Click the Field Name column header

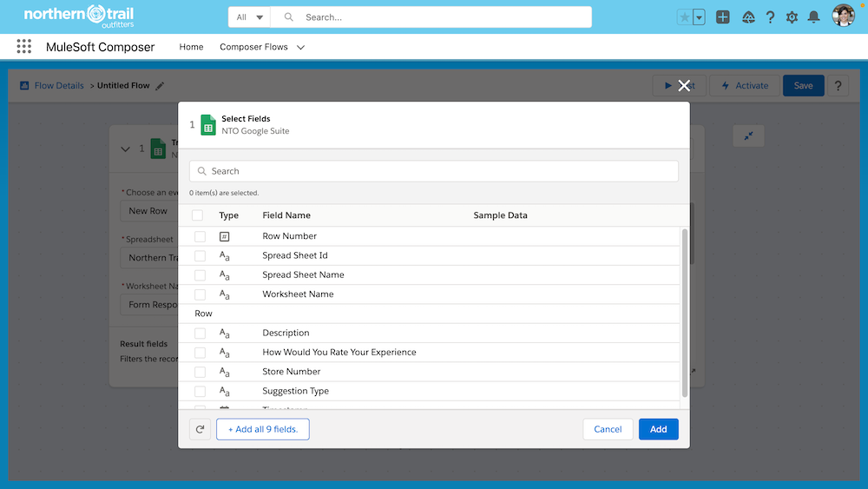pyautogui.click(x=286, y=215)
